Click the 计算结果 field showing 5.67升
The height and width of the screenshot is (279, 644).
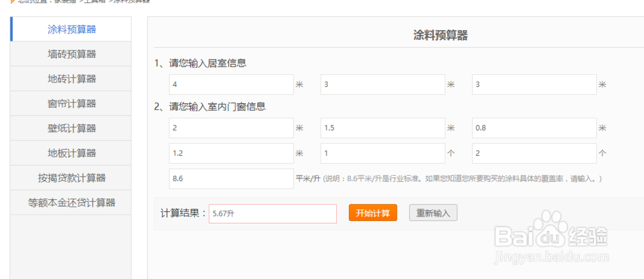272,214
